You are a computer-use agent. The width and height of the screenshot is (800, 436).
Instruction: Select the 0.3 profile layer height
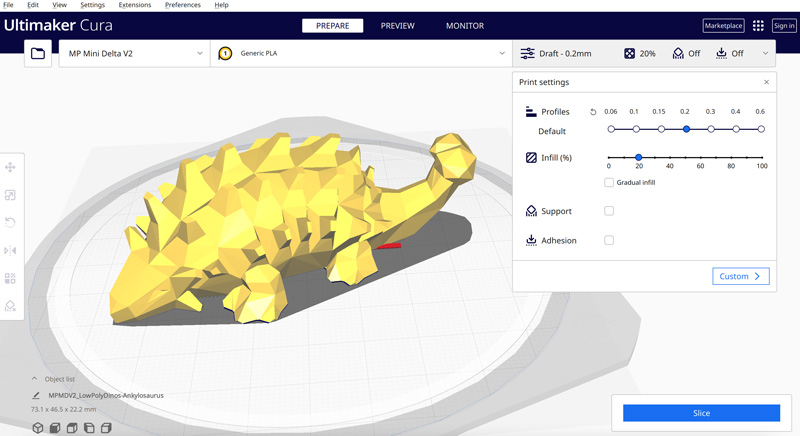tap(711, 129)
